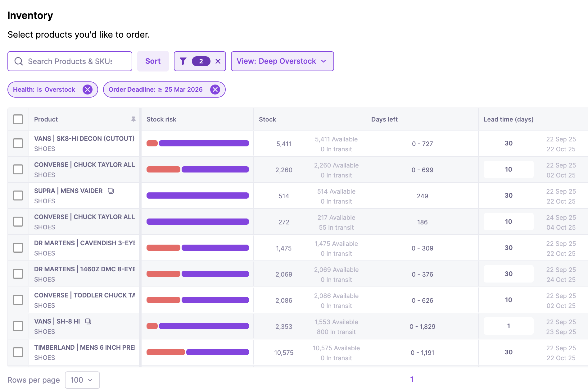Open the TIMBERLAND | MENS 6 INCH product
This screenshot has width=588, height=391.
[x=84, y=347]
